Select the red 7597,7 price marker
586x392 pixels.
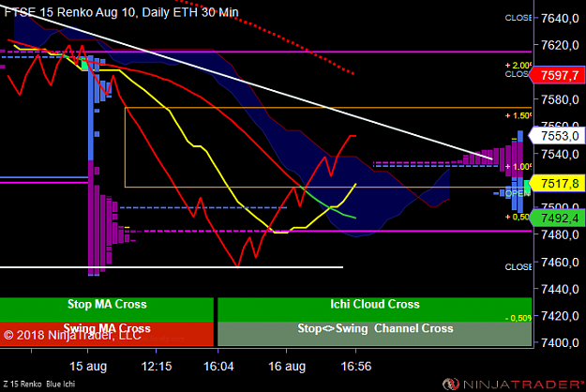pos(557,75)
